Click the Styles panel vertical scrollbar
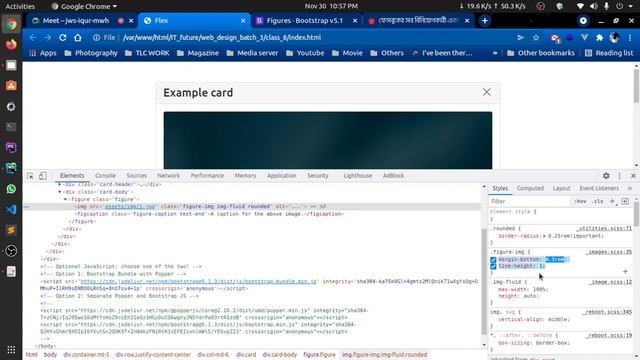This screenshot has width=640, height=360. pos(636,214)
